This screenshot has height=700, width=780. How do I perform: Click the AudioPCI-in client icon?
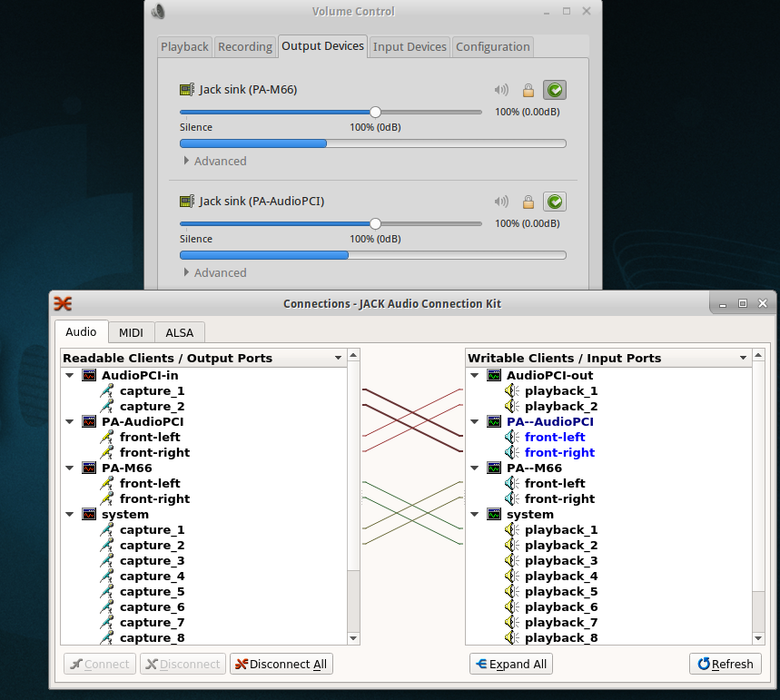click(89, 376)
